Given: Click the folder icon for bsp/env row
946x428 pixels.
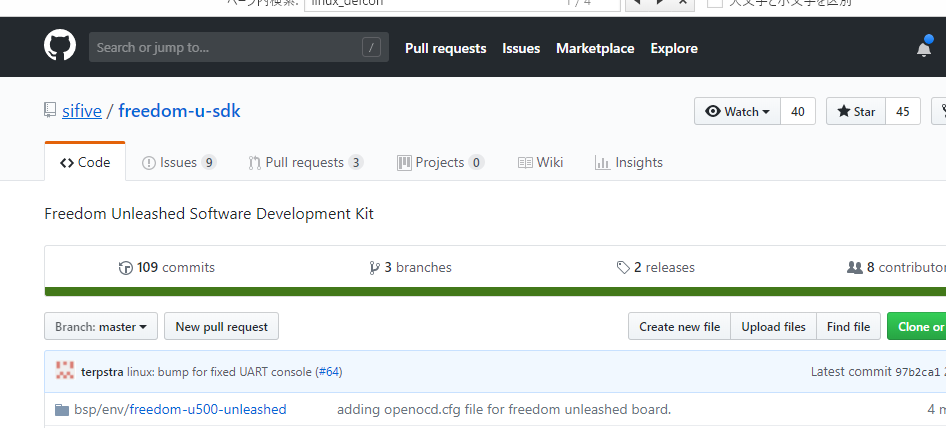Looking at the screenshot, I should [62, 410].
